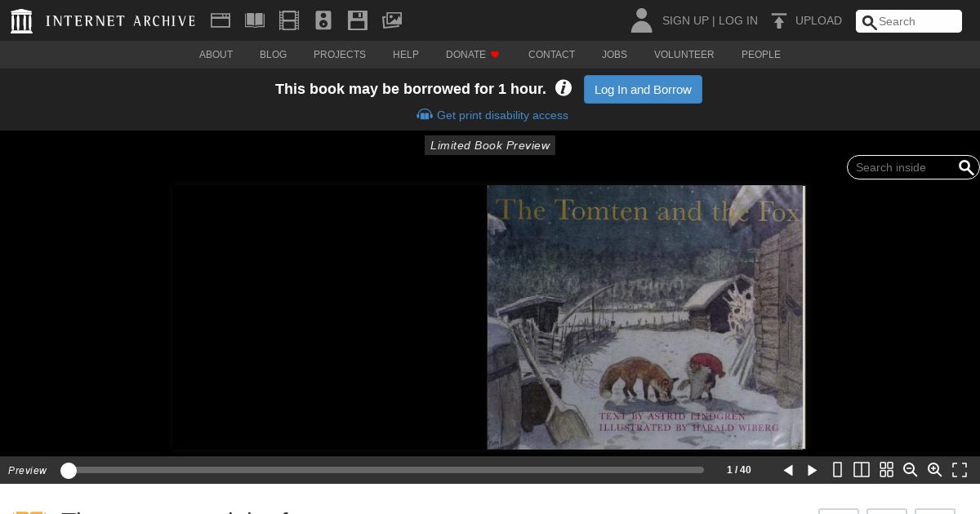Image resolution: width=980 pixels, height=514 pixels.
Task: Open the Video media icon
Action: (x=289, y=20)
